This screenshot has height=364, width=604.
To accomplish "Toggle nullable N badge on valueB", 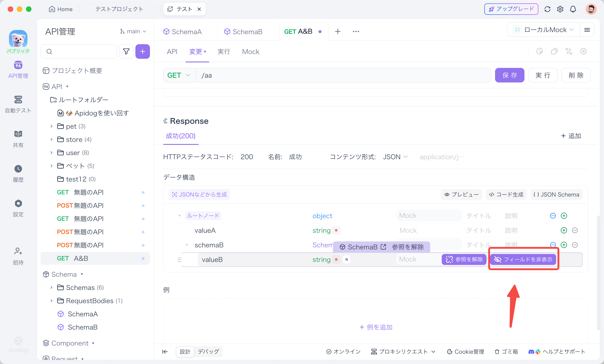I will [x=346, y=259].
